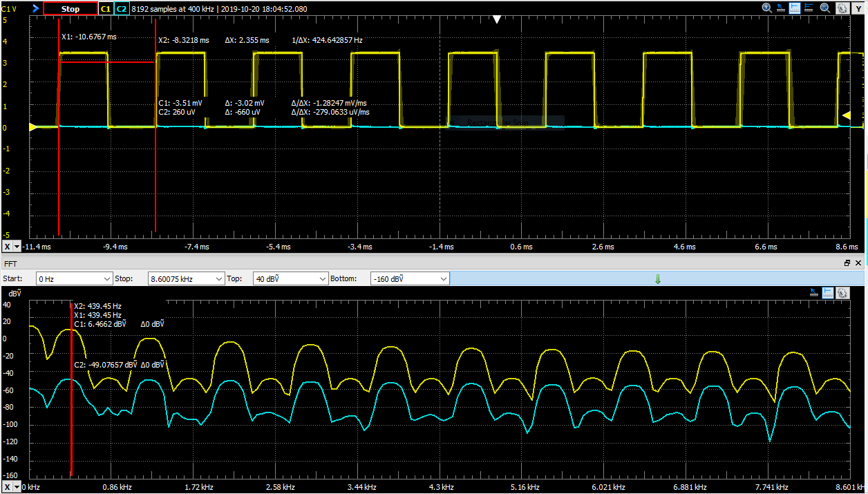
Task: Click the FFT X2 439.45 Hz label
Action: 97,306
